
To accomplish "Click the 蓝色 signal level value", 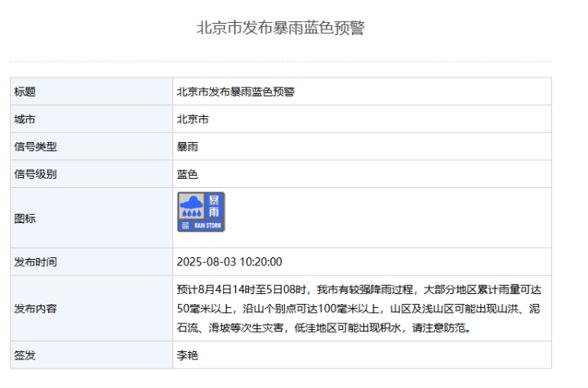I will pos(188,175).
